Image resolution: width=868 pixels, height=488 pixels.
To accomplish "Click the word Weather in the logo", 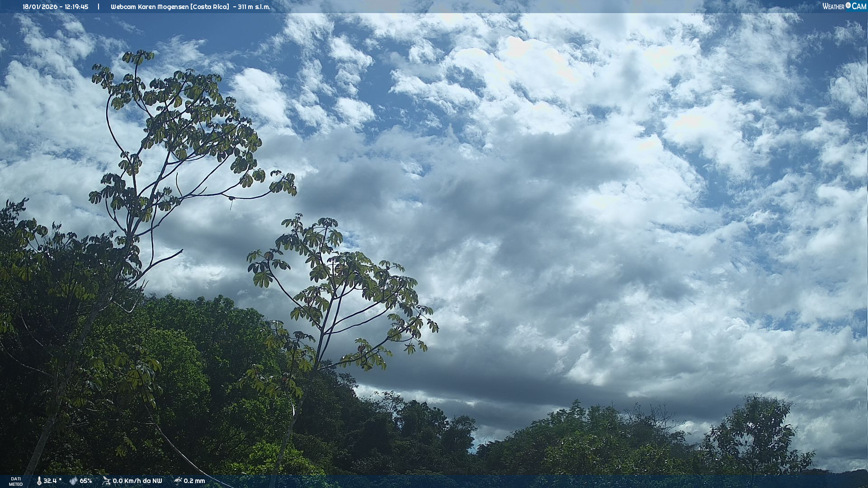I will click(x=833, y=6).
